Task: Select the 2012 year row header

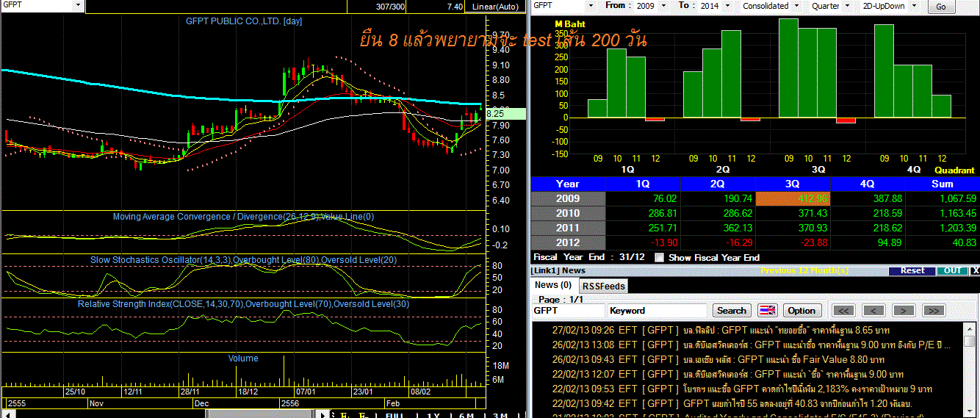Action: point(568,242)
